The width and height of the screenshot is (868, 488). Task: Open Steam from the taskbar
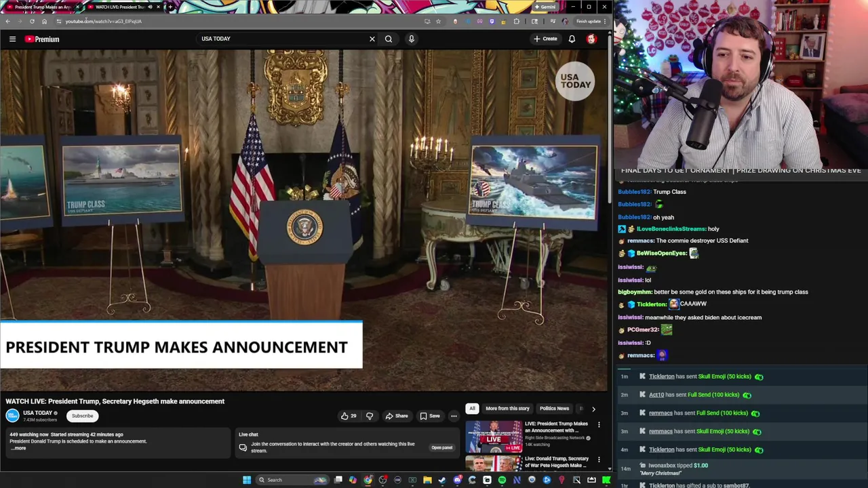(x=442, y=480)
